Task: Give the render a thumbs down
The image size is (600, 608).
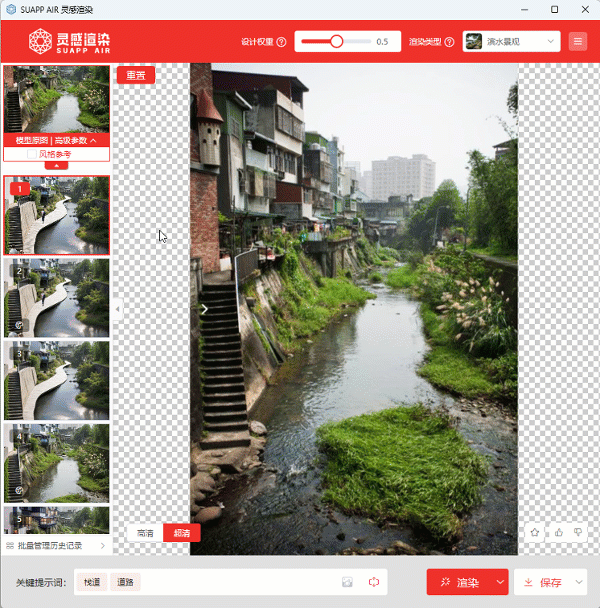Action: click(x=577, y=532)
